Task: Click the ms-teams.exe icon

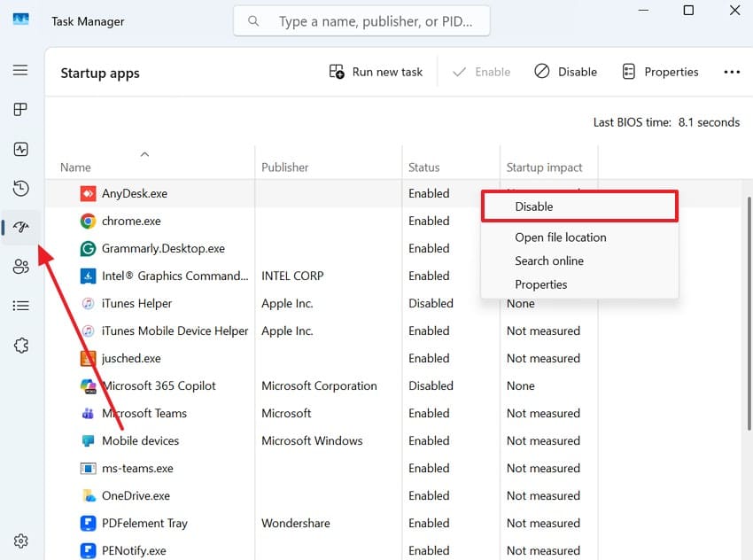Action: click(x=88, y=468)
